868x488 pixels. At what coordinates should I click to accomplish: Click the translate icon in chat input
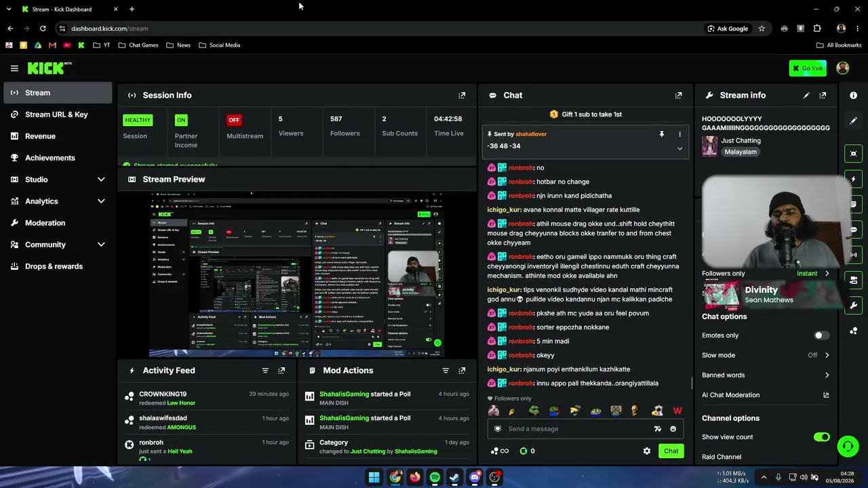point(657,429)
